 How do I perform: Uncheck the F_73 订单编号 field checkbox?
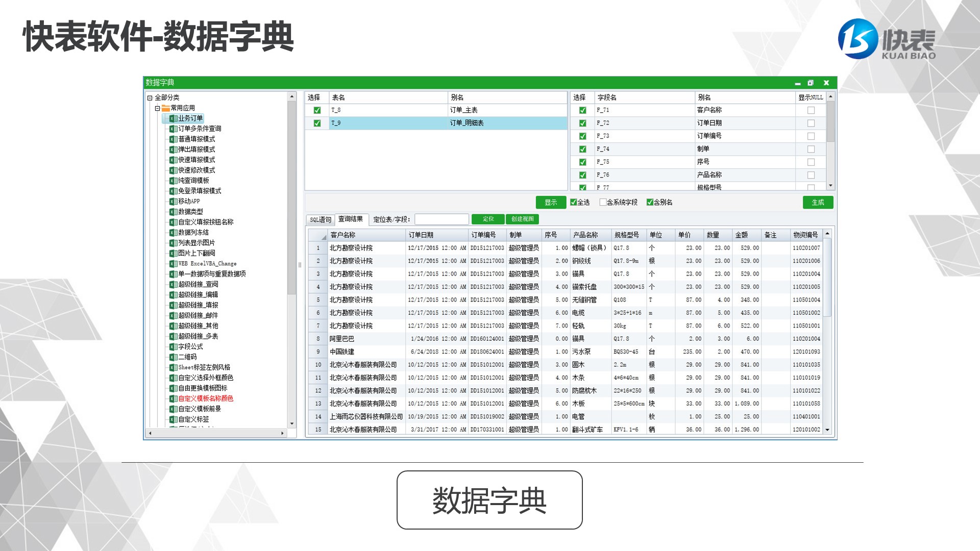click(582, 136)
